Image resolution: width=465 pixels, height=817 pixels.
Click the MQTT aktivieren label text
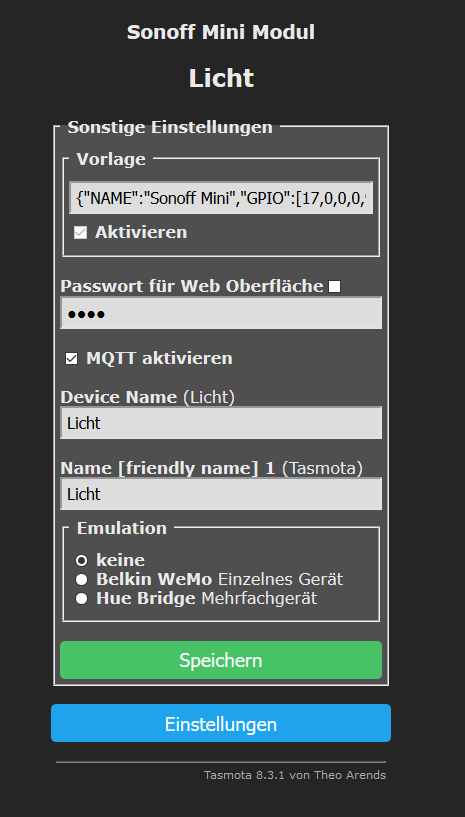tap(160, 358)
